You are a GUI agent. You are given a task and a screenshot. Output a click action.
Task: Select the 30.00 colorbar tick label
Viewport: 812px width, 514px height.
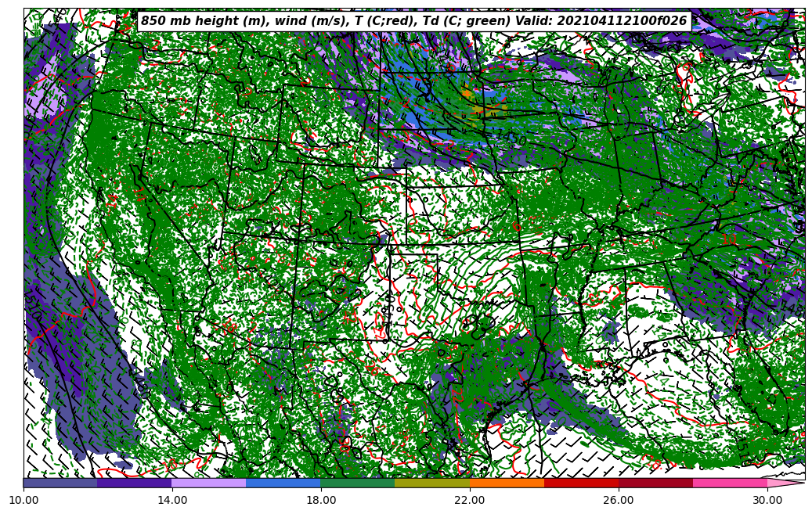(767, 499)
